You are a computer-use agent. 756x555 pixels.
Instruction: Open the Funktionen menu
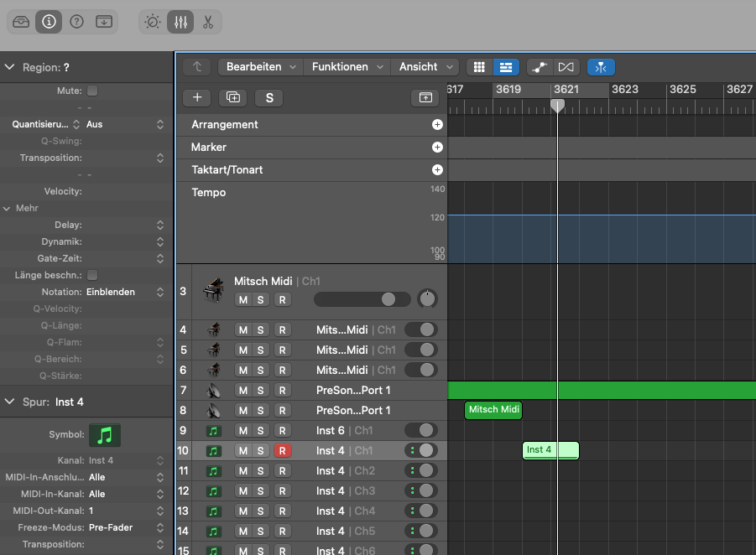[347, 67]
